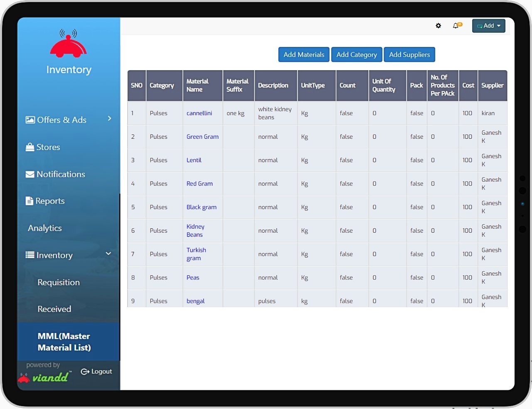The image size is (532, 409).
Task: Click the Notifications envelope icon
Action: coord(30,174)
